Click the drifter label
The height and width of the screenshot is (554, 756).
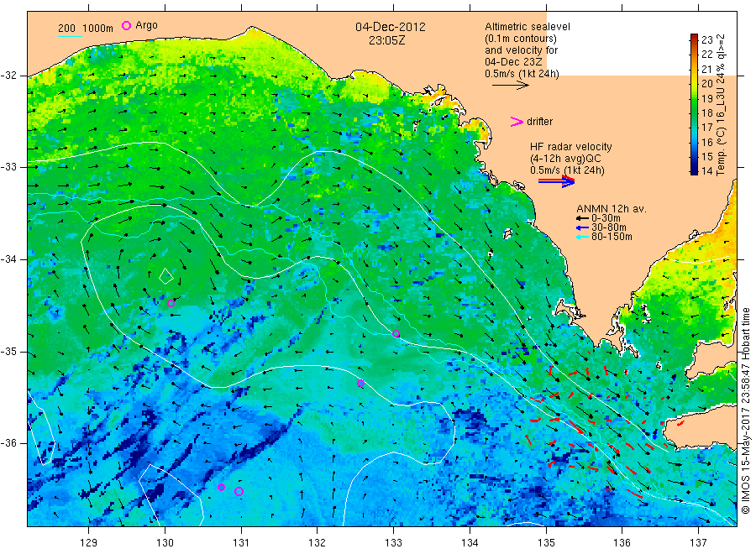(539, 122)
